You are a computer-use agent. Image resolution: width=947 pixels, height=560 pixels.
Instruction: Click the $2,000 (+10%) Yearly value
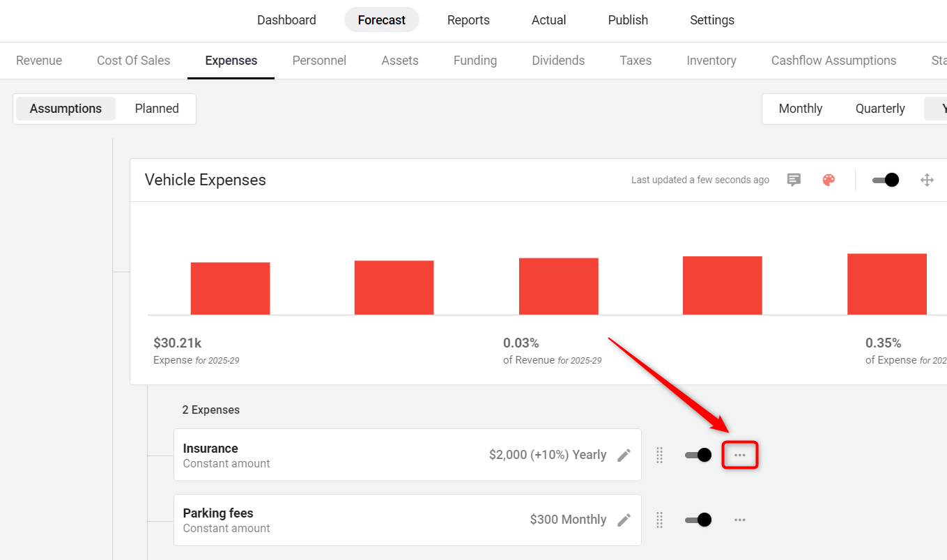tap(548, 455)
